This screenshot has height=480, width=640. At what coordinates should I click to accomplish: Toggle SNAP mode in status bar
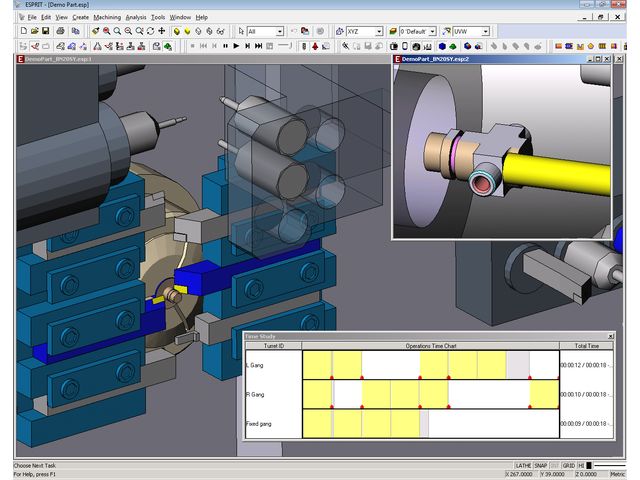[x=541, y=466]
